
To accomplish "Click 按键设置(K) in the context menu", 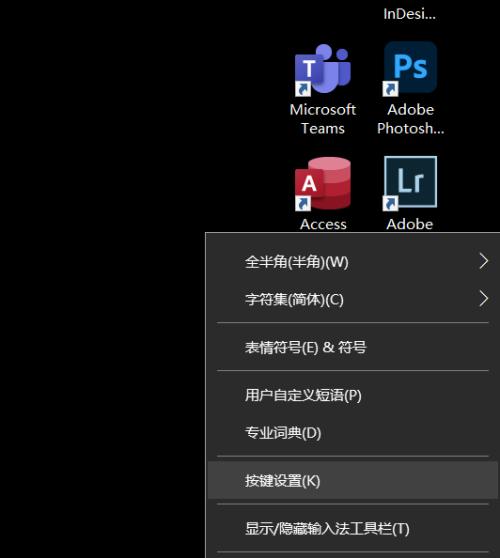I will tap(353, 480).
